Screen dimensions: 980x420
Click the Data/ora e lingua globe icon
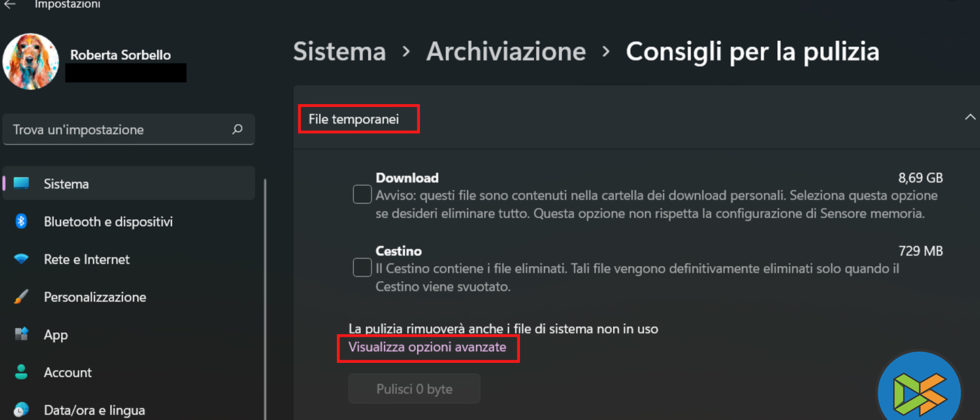point(22,410)
